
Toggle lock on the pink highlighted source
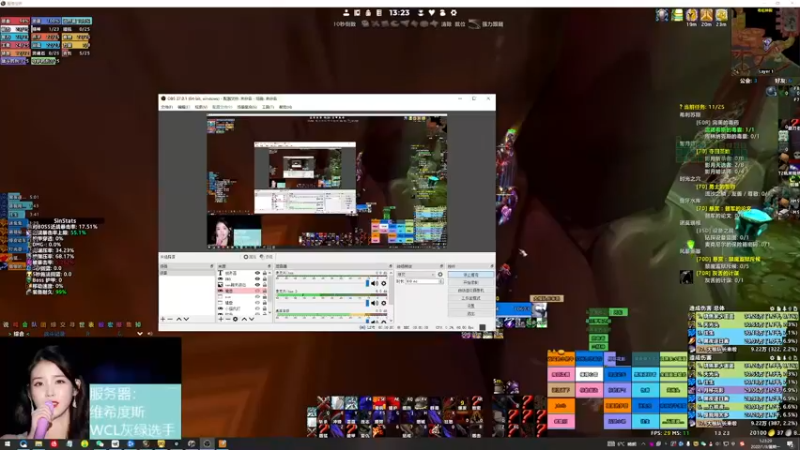tap(264, 291)
